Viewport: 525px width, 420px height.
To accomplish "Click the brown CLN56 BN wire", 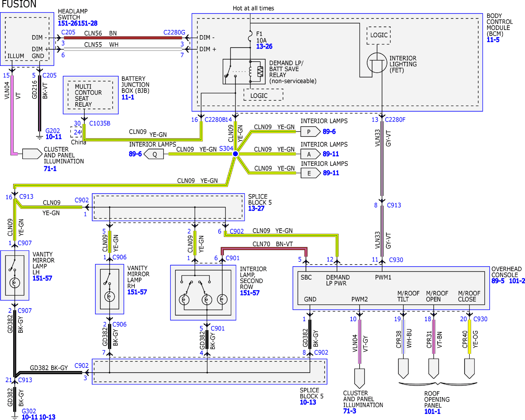I will pos(123,38).
